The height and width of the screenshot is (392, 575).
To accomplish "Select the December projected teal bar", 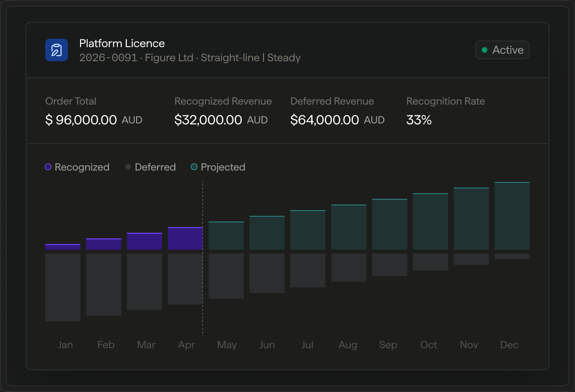I will point(512,216).
